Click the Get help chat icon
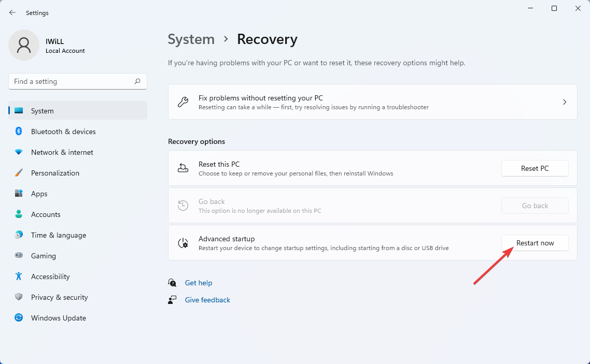Viewport: 590px width, 364px height. (172, 283)
